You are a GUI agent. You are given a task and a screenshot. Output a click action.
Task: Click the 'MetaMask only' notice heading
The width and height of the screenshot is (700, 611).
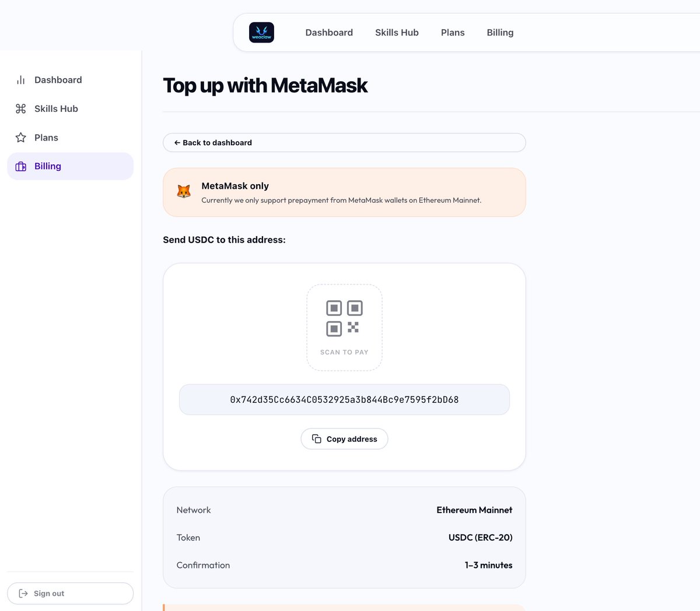tap(235, 186)
